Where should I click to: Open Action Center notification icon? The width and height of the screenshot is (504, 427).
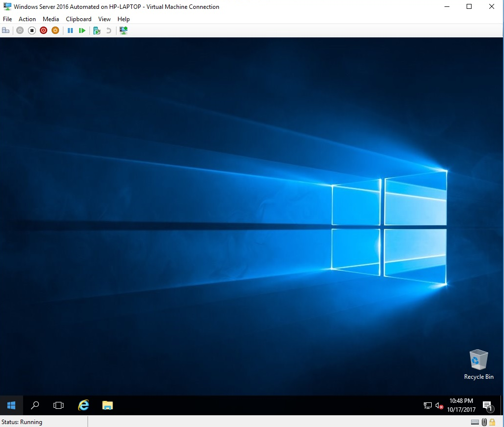point(487,406)
